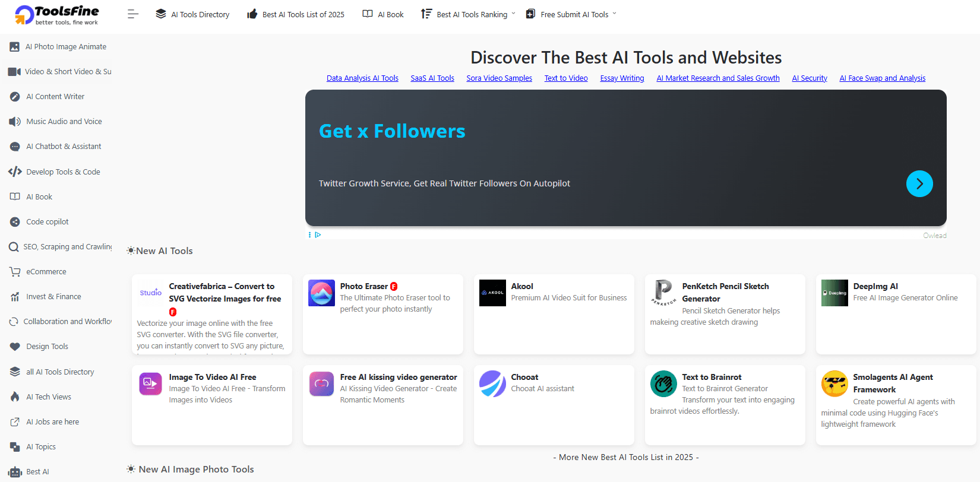Image resolution: width=980 pixels, height=482 pixels.
Task: Open the AI Security link
Action: [x=810, y=78]
